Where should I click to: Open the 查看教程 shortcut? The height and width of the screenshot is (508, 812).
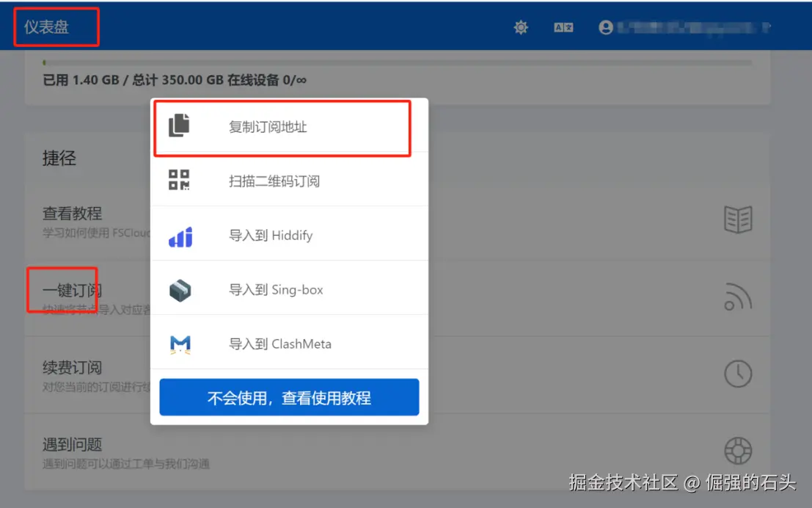click(x=398, y=222)
